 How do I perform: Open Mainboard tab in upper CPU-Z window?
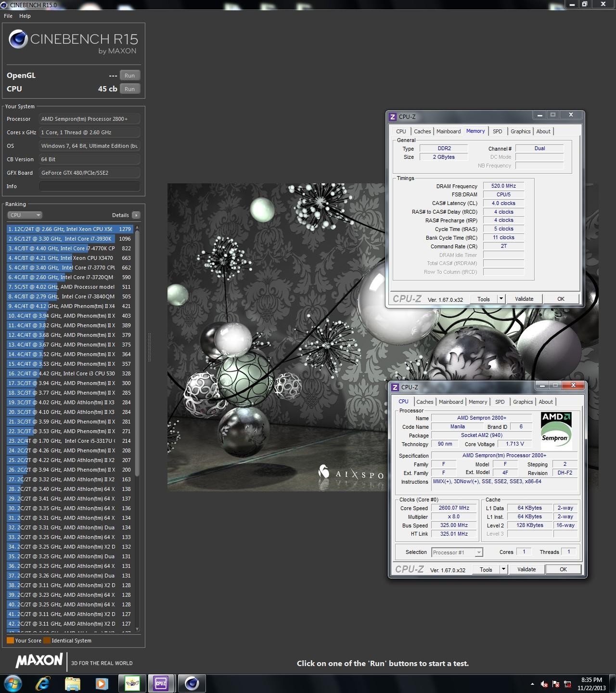click(x=449, y=131)
